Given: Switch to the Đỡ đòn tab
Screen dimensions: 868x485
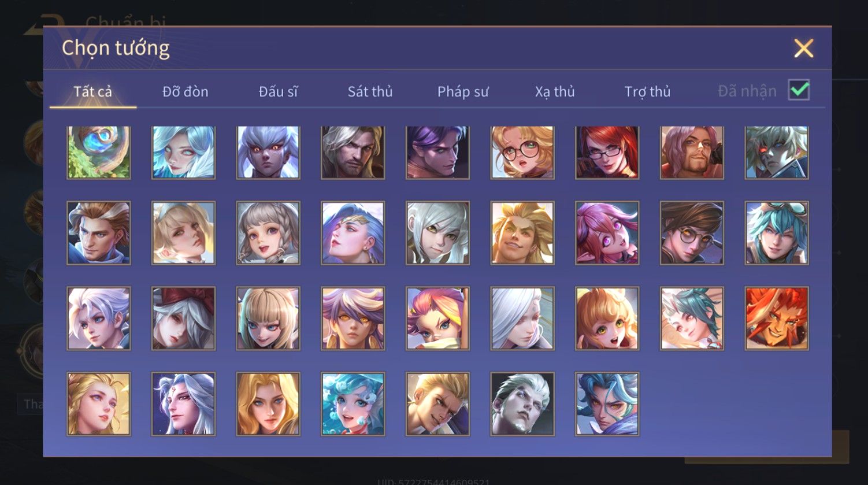Looking at the screenshot, I should [185, 91].
